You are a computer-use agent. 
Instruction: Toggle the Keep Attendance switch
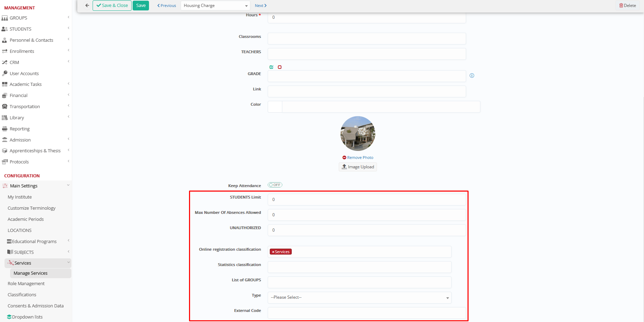[275, 185]
